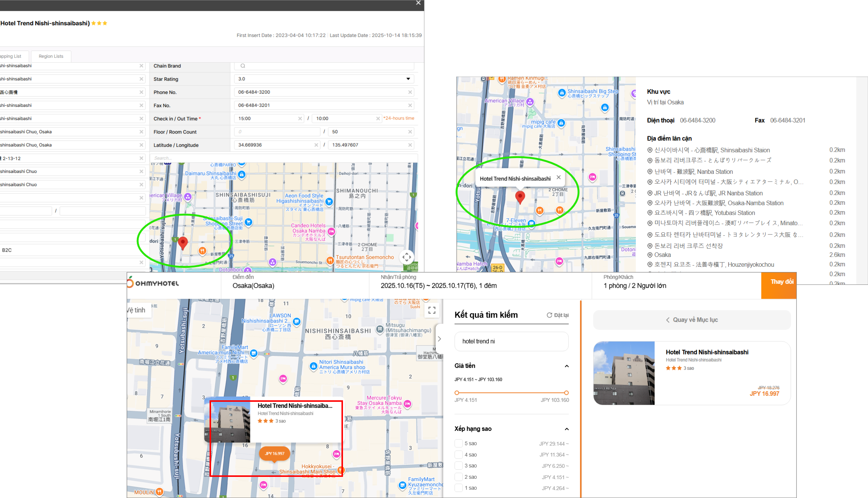Collapse the Xếp hạng sao section
This screenshot has height=498, width=868.
566,429
